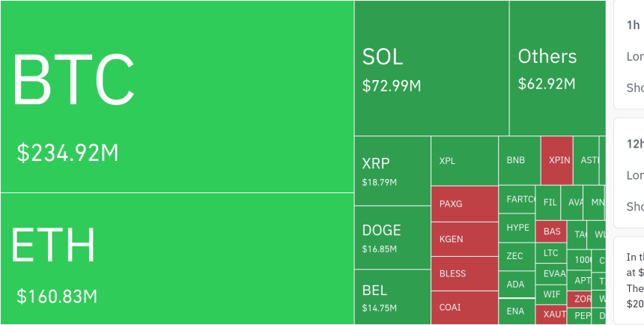644x325 pixels.
Task: Open the SOL $72.99M tile
Action: click(x=431, y=68)
